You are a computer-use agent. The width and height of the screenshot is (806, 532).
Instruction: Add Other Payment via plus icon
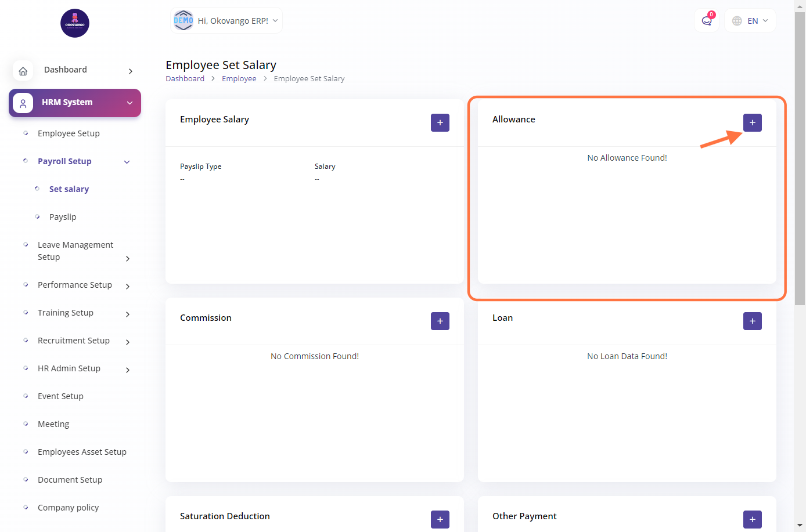[752, 519]
